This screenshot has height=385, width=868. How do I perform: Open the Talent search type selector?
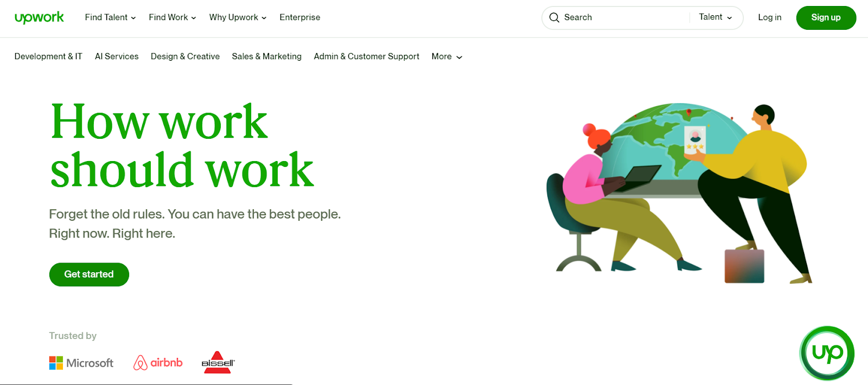tap(716, 17)
